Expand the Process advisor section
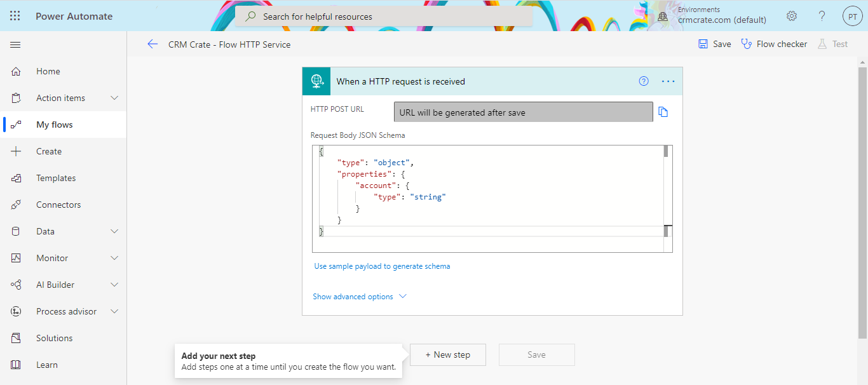868x385 pixels. click(66, 311)
